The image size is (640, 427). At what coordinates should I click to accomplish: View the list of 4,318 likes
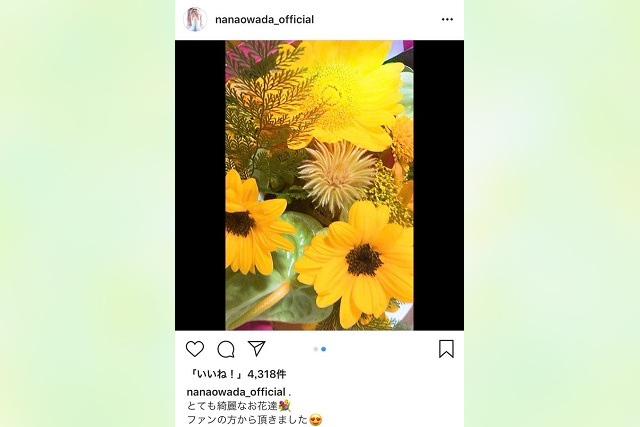(x=236, y=374)
